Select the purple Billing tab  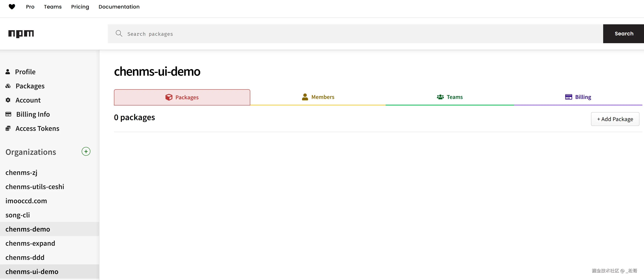click(578, 97)
